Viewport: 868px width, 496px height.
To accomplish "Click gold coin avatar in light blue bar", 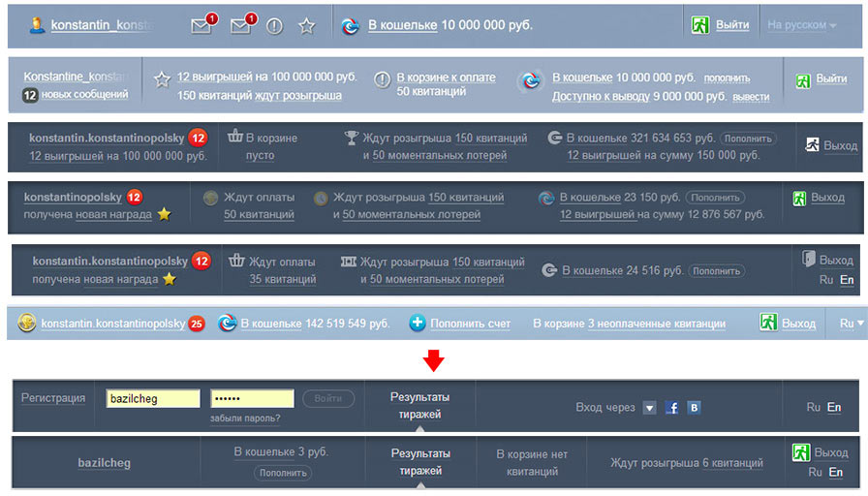I will (x=26, y=323).
